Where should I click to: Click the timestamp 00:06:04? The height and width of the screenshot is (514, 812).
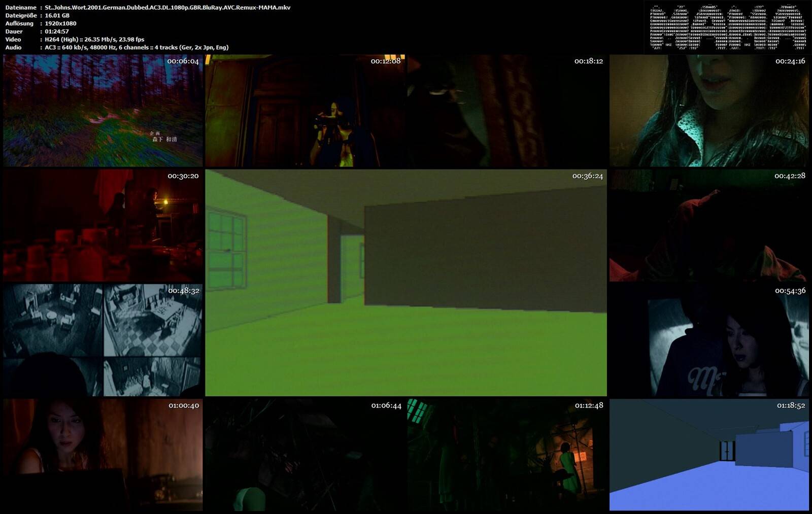tap(183, 61)
